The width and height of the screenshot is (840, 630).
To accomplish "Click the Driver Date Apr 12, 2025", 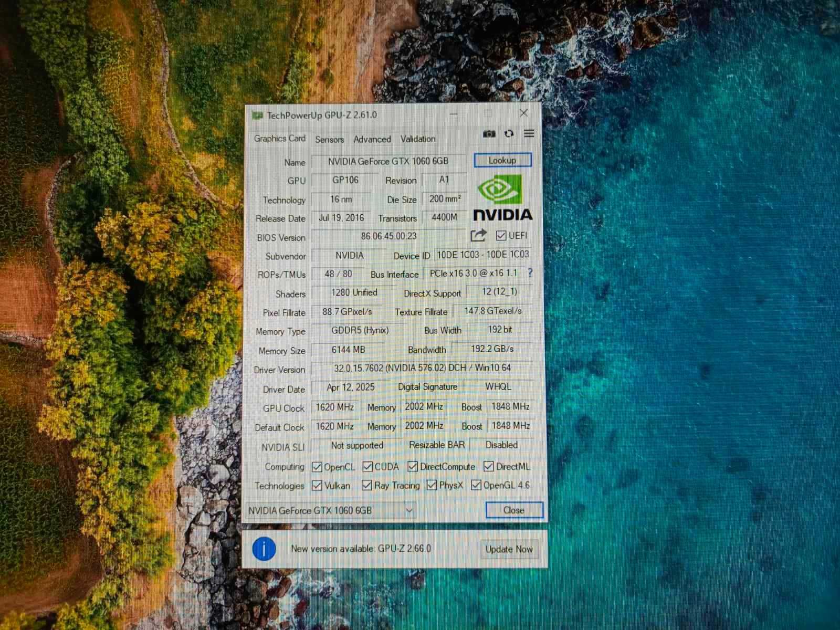I will pos(350,387).
